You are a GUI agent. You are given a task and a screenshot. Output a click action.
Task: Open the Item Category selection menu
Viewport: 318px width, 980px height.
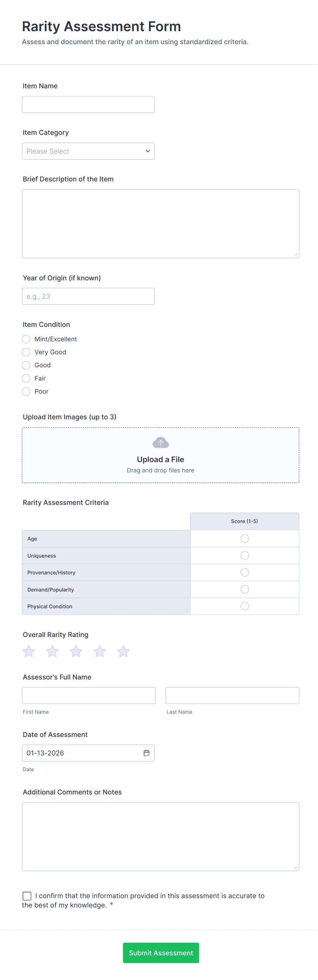(88, 151)
